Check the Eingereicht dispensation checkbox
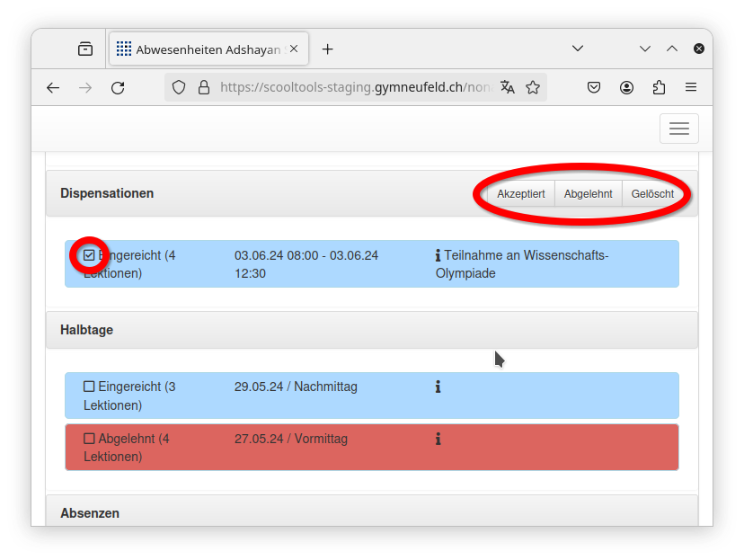The width and height of the screenshot is (744, 560). [x=89, y=255]
